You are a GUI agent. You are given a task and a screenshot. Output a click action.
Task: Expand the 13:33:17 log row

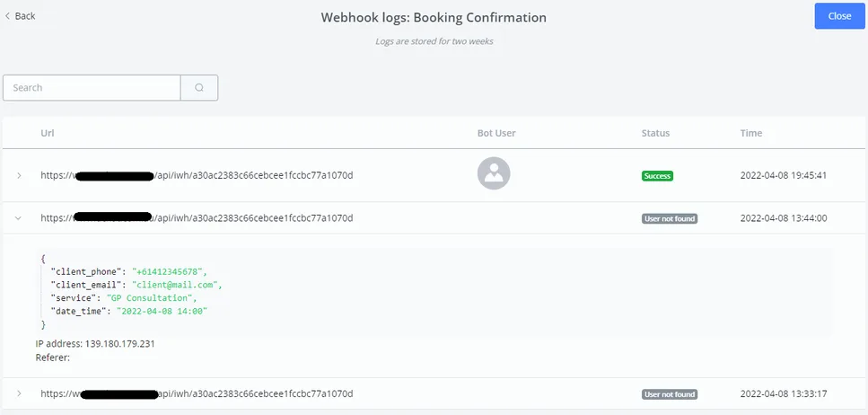19,393
